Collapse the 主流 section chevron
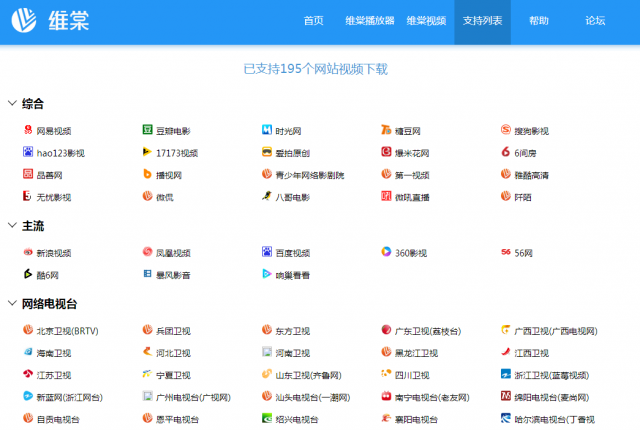Viewport: 640px width, 430px height. coord(12,225)
